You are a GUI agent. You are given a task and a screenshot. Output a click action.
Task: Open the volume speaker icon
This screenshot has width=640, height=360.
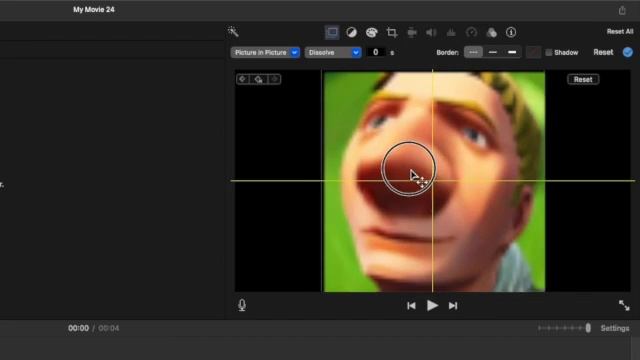(431, 32)
